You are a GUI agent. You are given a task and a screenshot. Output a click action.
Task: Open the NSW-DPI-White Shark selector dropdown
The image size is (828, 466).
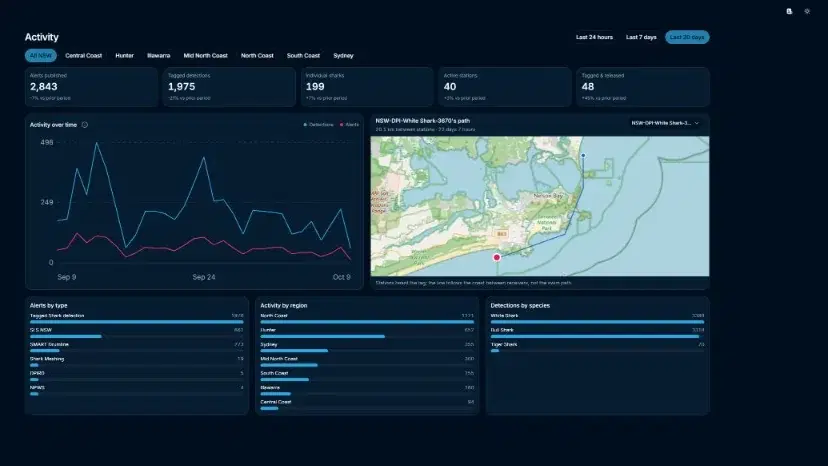pos(665,123)
